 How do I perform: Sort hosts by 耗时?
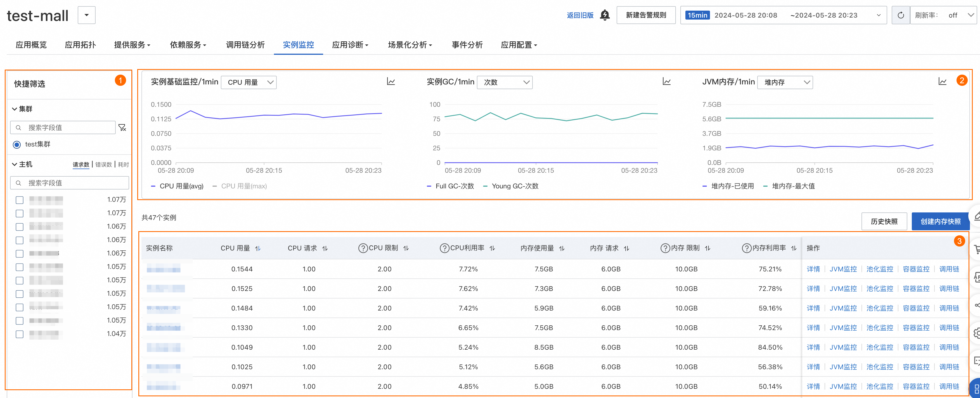(x=123, y=164)
